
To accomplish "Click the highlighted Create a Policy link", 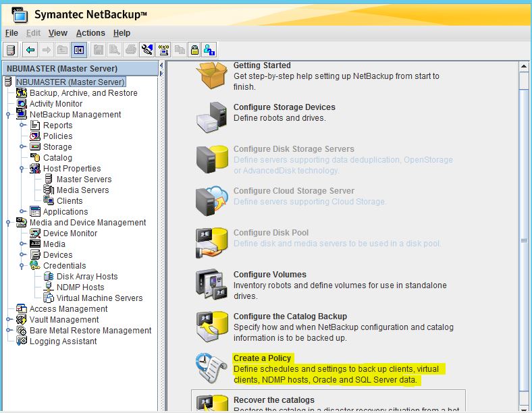I will tap(262, 358).
